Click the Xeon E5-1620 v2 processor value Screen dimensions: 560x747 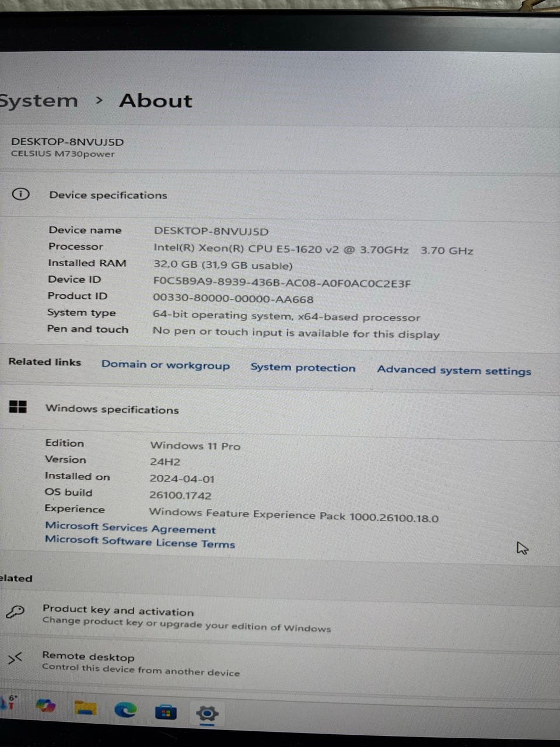[x=313, y=250]
